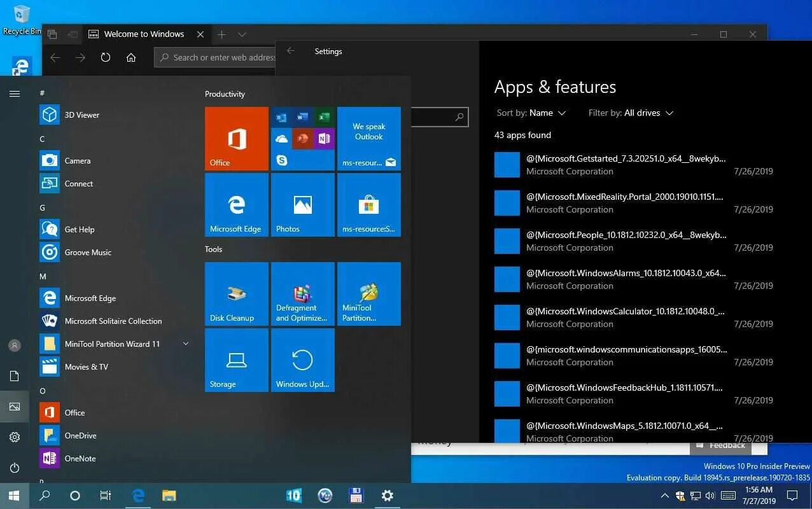Screen dimensions: 812x509
Task: Open the Office apps folder tile
Action: (303, 139)
